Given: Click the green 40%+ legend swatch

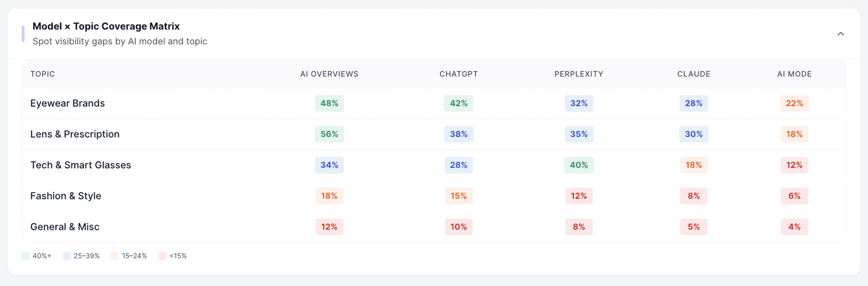Looking at the screenshot, I should click(25, 256).
